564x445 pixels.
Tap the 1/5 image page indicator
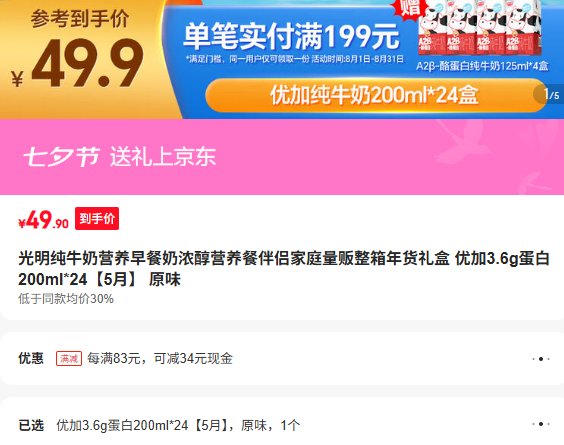tap(550, 94)
